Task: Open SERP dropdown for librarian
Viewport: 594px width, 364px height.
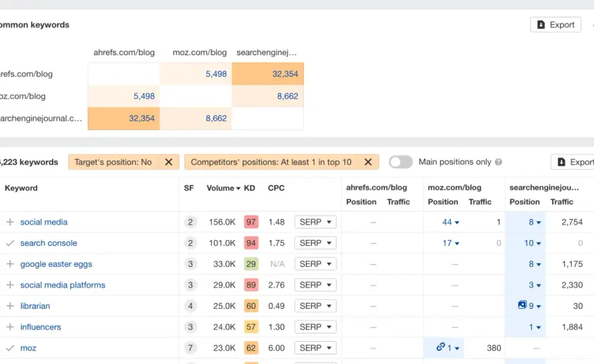Action: tap(315, 306)
